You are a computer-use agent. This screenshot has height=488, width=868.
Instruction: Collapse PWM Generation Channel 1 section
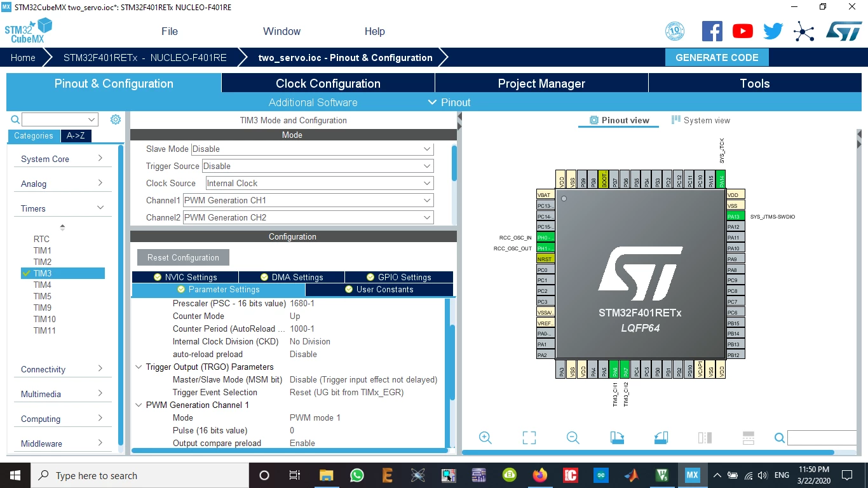click(x=139, y=405)
